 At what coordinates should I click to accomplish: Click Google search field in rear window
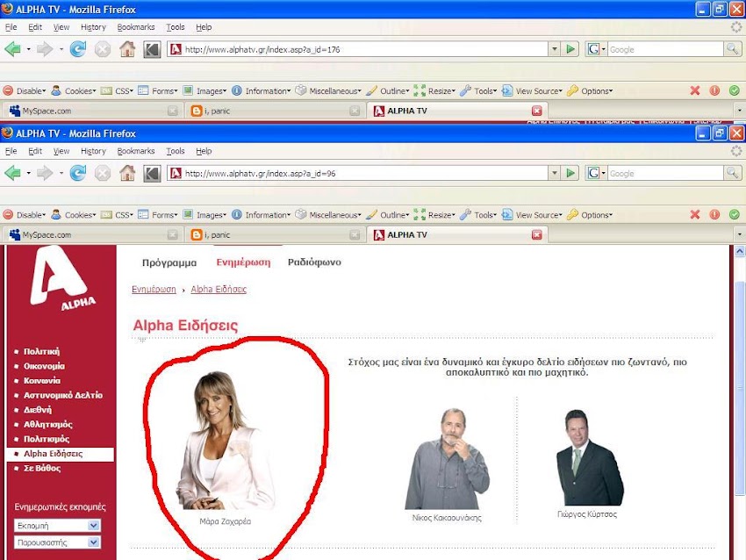pyautogui.click(x=665, y=49)
